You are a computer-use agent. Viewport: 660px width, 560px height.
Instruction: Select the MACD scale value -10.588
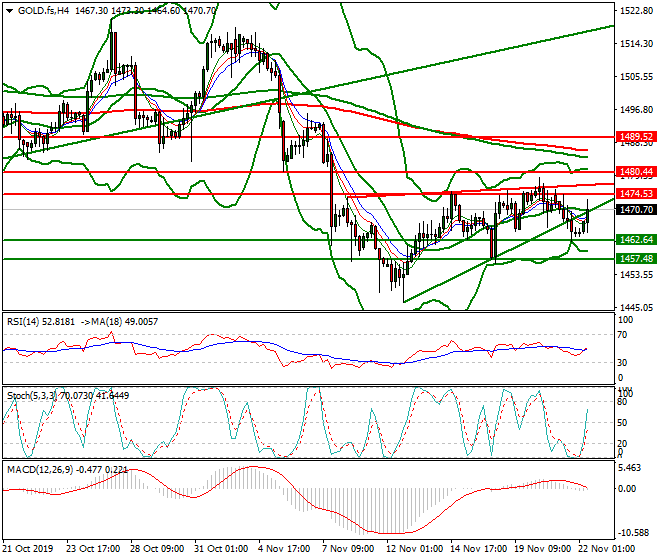[633, 533]
